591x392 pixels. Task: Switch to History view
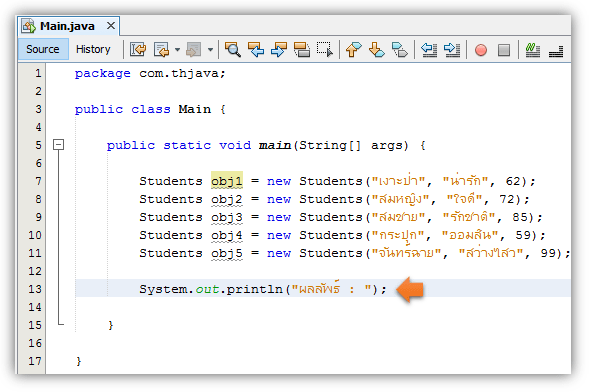(93, 49)
